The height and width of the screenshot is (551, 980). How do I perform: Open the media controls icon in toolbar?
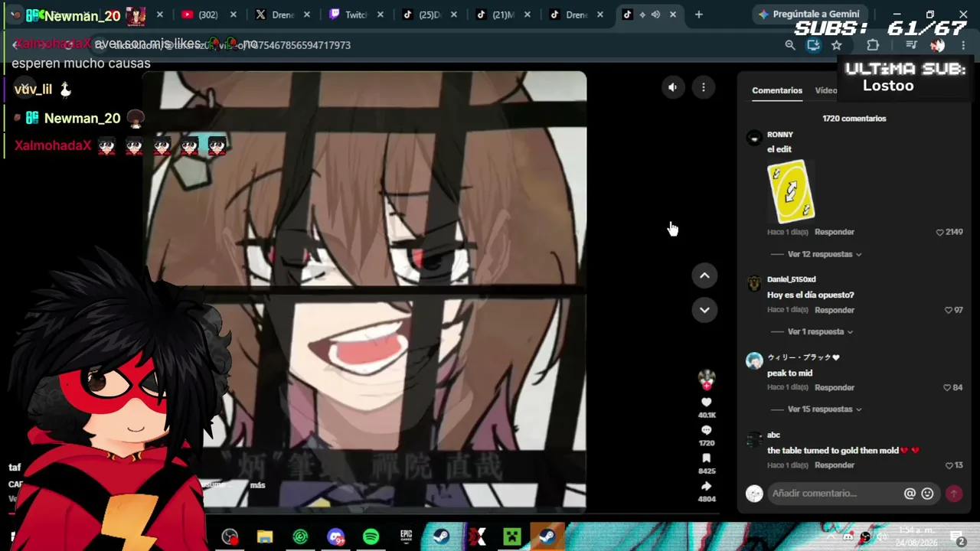(911, 45)
